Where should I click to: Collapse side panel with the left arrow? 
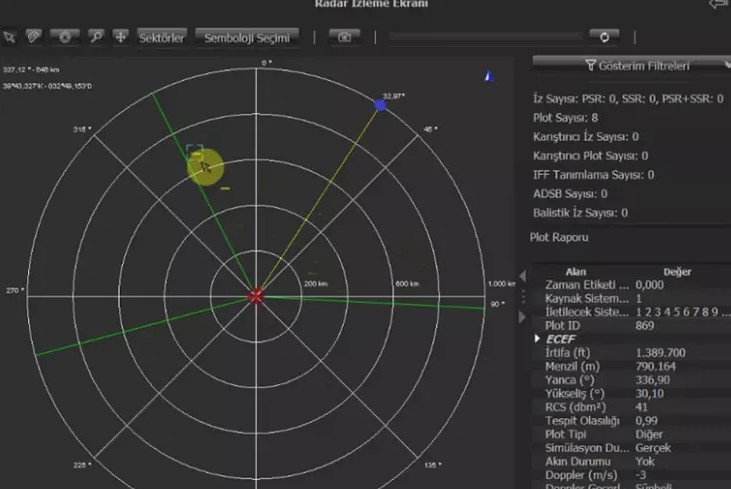pyautogui.click(x=523, y=275)
